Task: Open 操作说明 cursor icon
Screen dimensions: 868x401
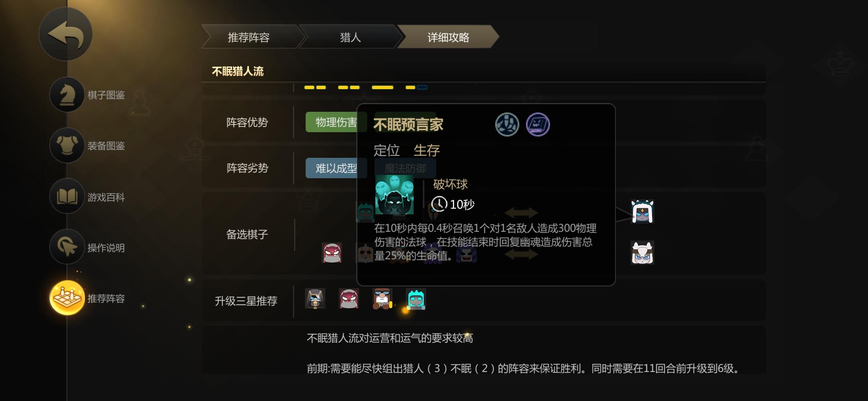Action: tap(67, 247)
